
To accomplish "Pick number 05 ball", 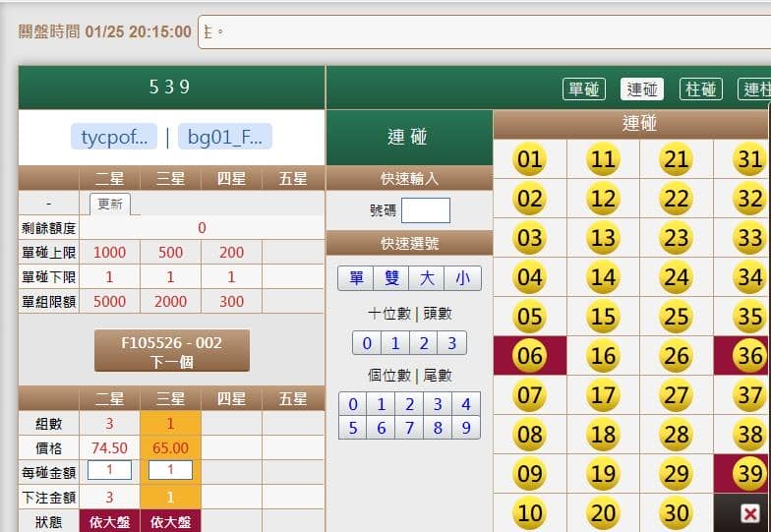I will (x=529, y=317).
